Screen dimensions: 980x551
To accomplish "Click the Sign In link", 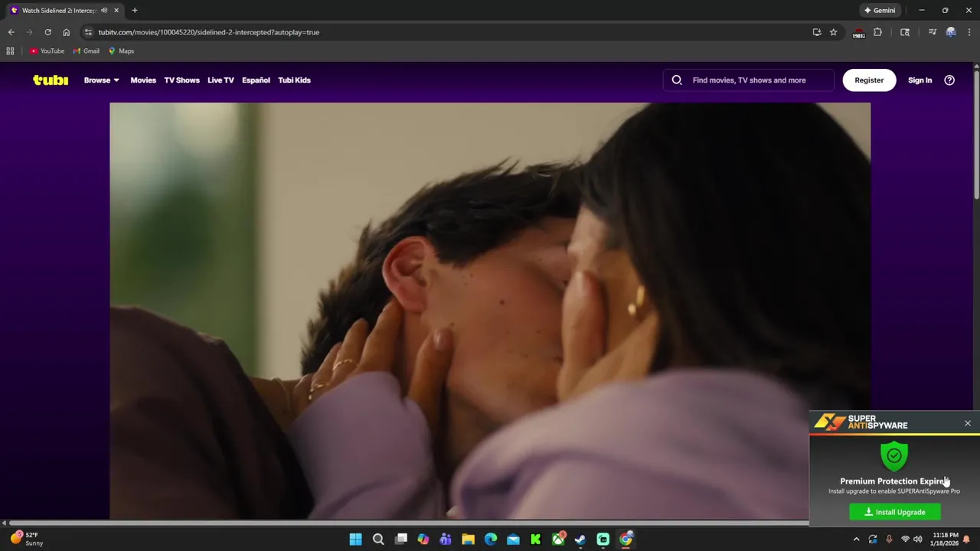I will [920, 80].
